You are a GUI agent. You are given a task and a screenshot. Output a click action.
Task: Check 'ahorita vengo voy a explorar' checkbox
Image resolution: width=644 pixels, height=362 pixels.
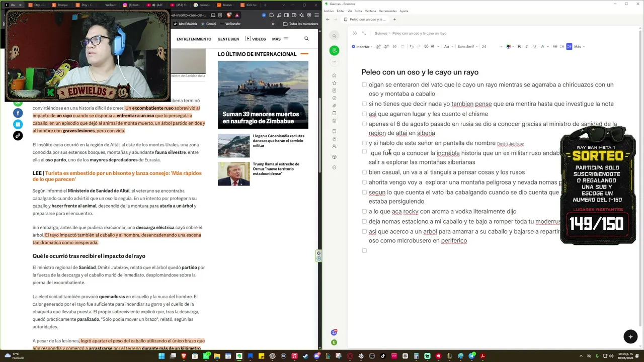[x=364, y=182]
